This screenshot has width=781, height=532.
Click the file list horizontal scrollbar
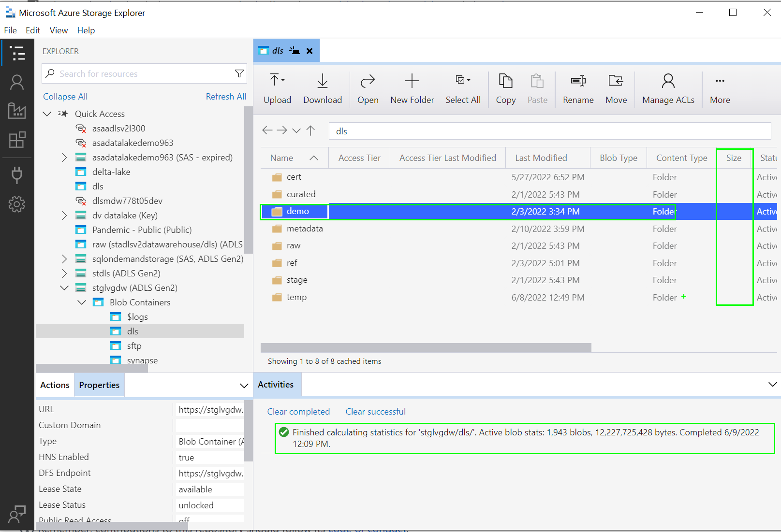pyautogui.click(x=426, y=347)
